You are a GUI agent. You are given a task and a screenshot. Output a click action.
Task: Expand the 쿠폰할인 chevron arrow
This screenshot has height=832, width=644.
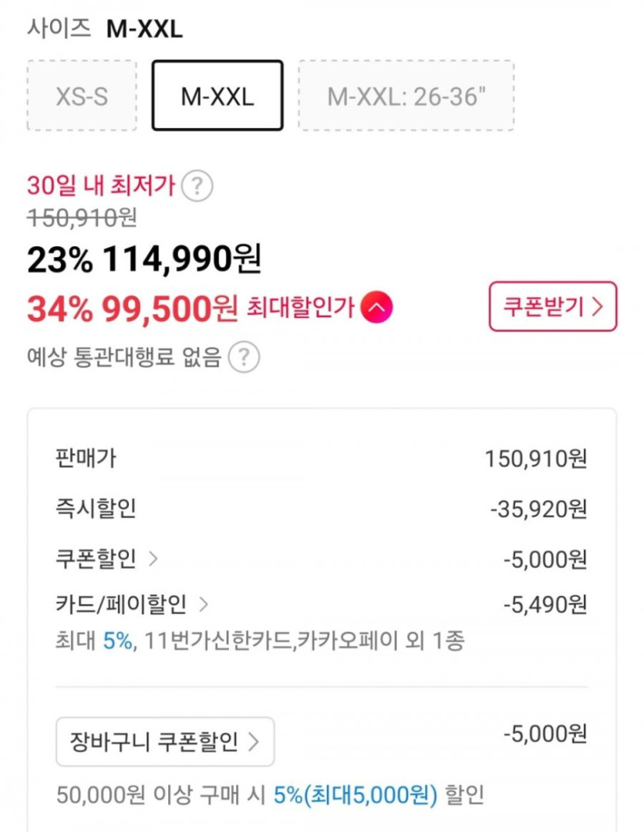[153, 560]
